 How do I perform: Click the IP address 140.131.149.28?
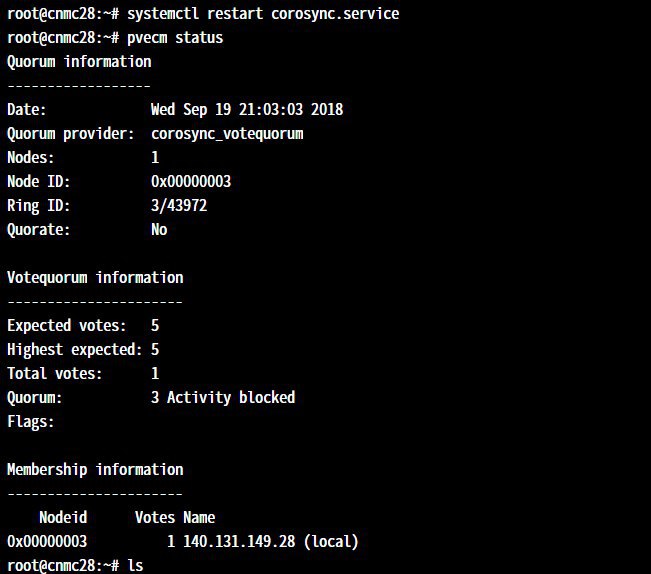(239, 542)
